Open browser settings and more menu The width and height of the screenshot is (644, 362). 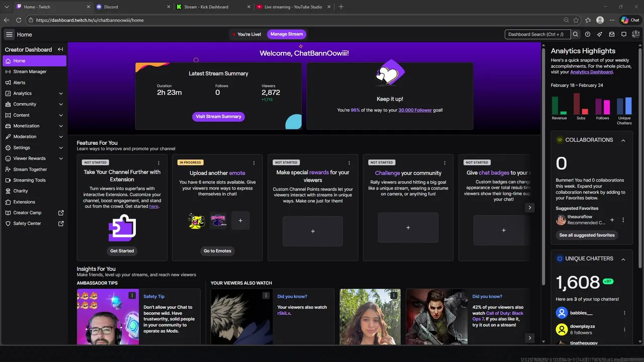pyautogui.click(x=611, y=20)
